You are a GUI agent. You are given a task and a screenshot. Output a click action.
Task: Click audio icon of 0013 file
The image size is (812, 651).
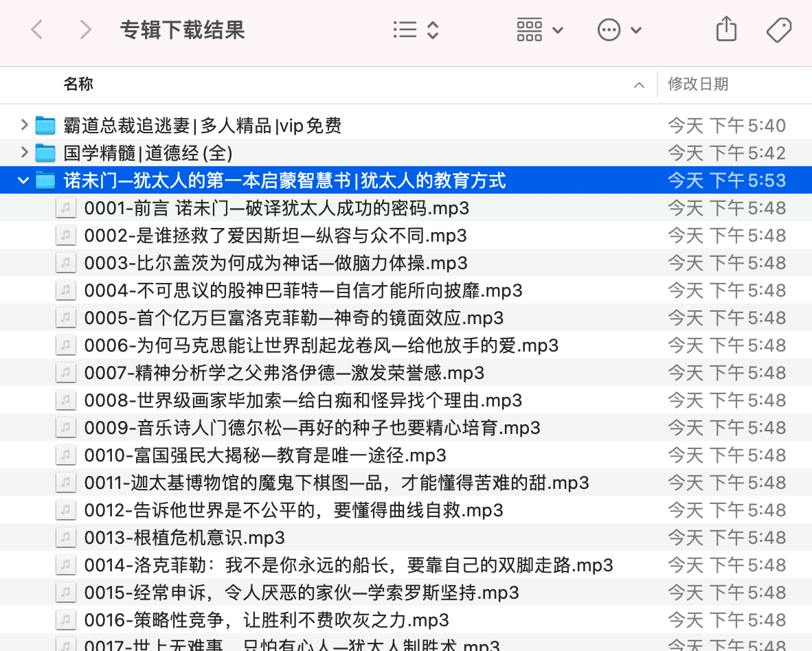[x=66, y=536]
